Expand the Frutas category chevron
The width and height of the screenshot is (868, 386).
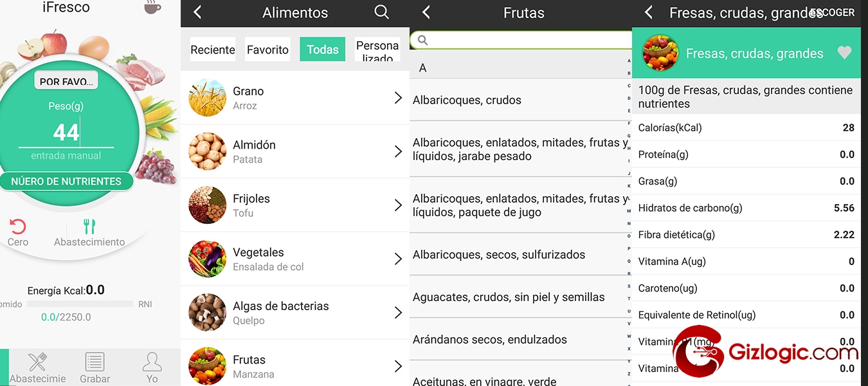coord(398,366)
